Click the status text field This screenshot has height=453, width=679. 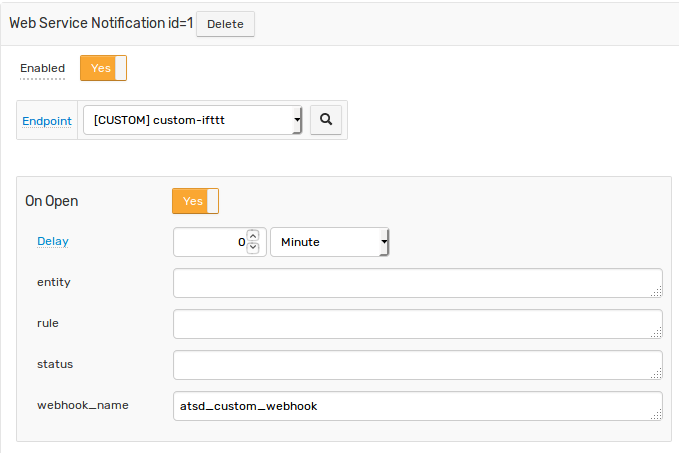point(418,365)
